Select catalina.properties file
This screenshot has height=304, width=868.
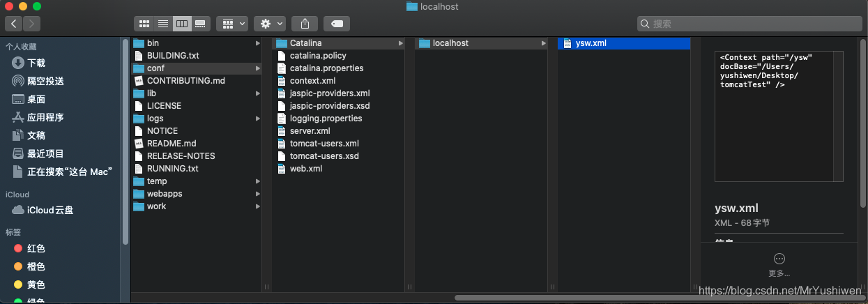[340, 68]
